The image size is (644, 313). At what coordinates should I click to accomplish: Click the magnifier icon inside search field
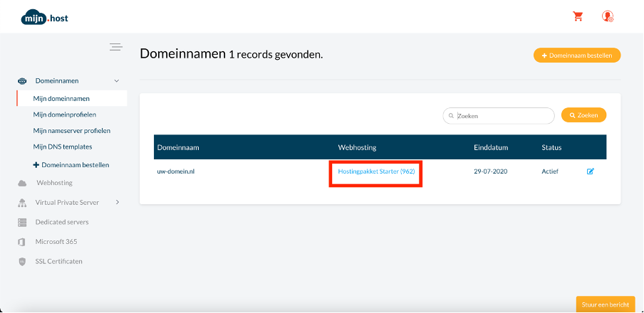(x=451, y=116)
